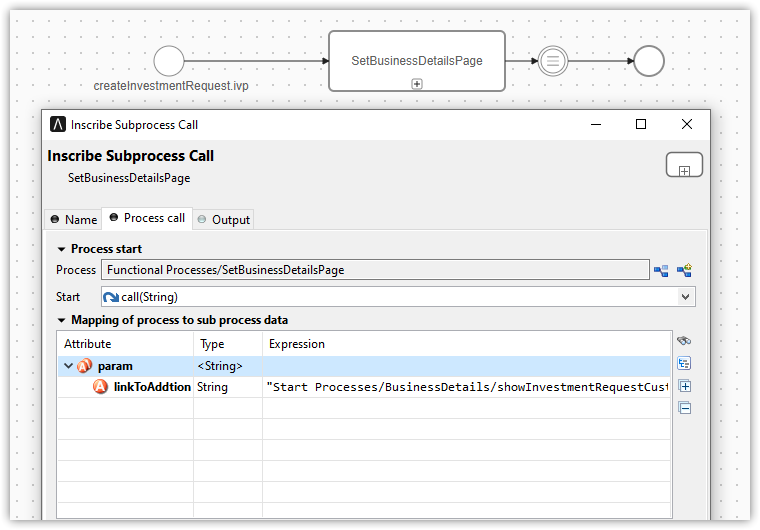This screenshot has height=530, width=760.
Task: Click the linkToAddtion expression cell
Action: [x=466, y=387]
